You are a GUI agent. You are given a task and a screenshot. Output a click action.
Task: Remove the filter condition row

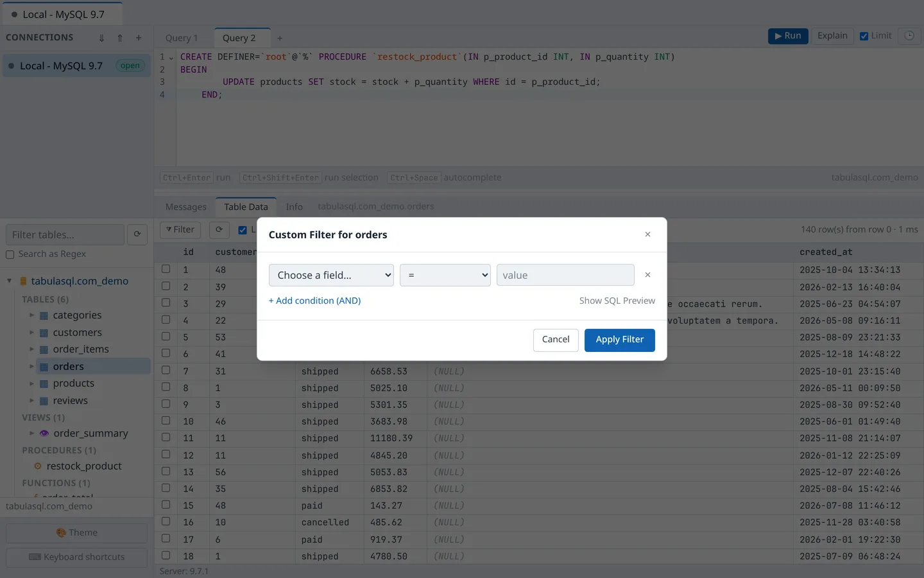coord(647,275)
